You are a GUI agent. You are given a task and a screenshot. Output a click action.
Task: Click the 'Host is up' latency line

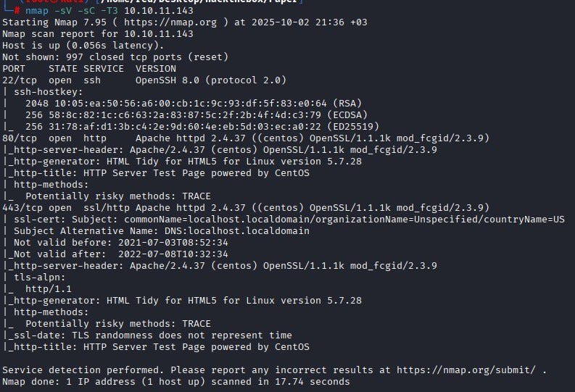pyautogui.click(x=84, y=46)
